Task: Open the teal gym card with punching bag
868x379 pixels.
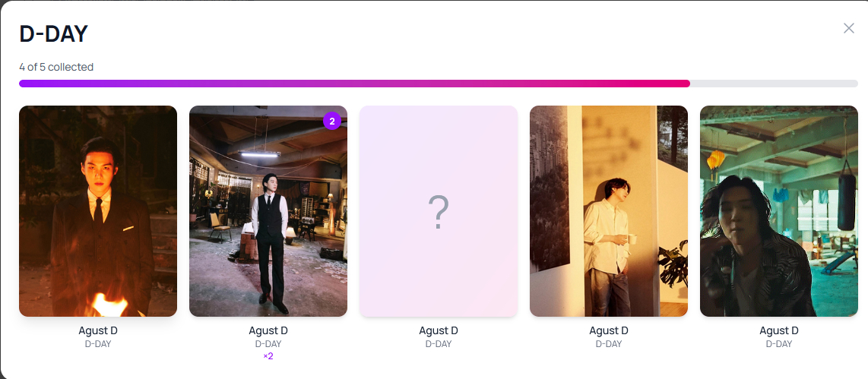Action: (x=779, y=211)
